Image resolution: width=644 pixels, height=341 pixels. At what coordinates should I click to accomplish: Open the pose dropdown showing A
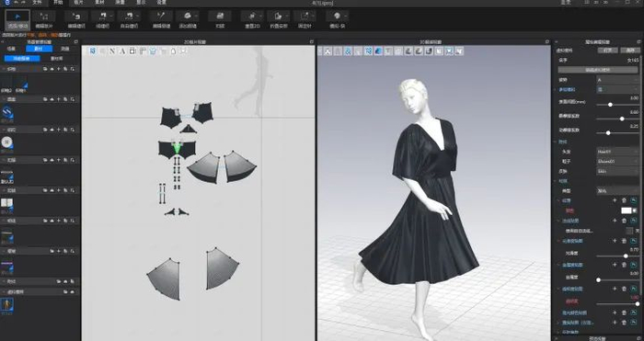[617, 80]
